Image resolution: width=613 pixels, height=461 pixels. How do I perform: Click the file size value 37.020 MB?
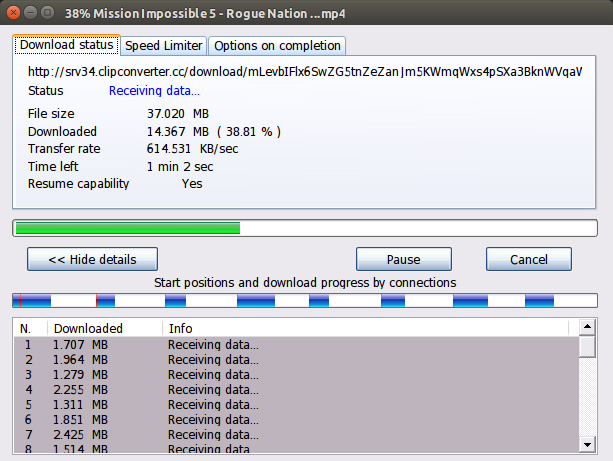click(x=178, y=114)
